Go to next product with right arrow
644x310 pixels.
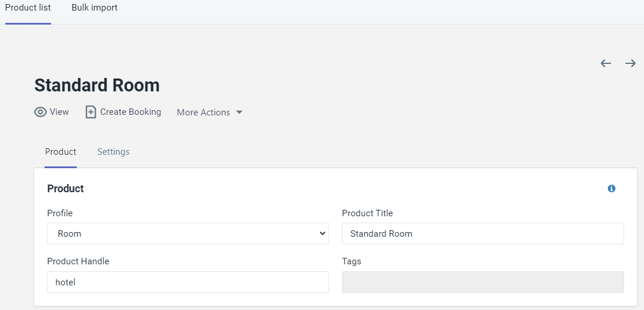[631, 63]
